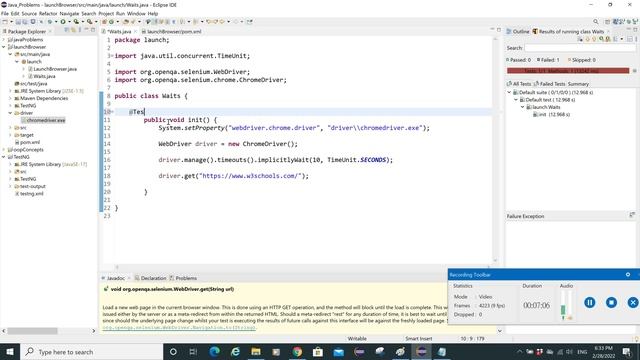This screenshot has width=640, height=360.
Task: Click the toolbar Search magnifier at top right
Action: 596,22
